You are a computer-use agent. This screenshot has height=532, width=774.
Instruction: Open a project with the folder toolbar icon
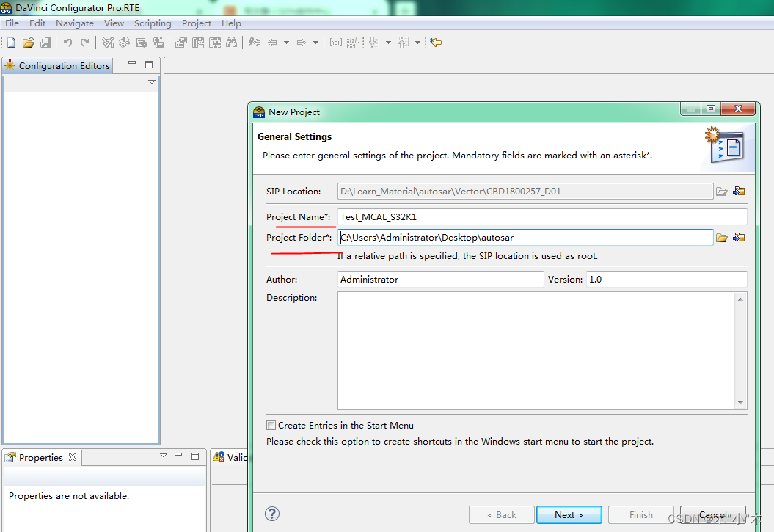pyautogui.click(x=29, y=43)
